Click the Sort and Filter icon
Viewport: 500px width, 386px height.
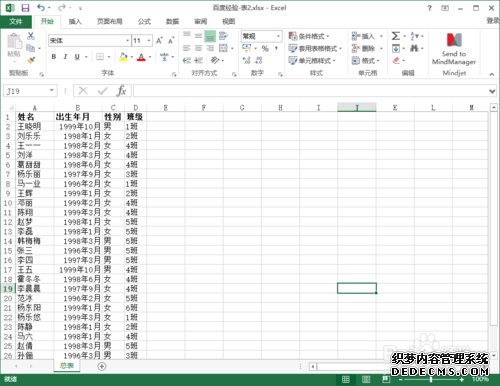click(414, 36)
